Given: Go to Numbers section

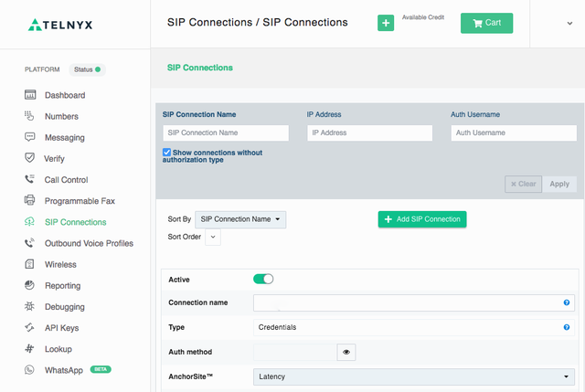Looking at the screenshot, I should point(61,116).
